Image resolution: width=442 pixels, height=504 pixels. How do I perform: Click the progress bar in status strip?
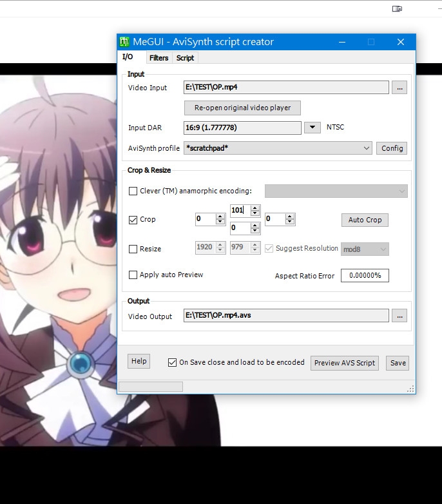point(151,387)
